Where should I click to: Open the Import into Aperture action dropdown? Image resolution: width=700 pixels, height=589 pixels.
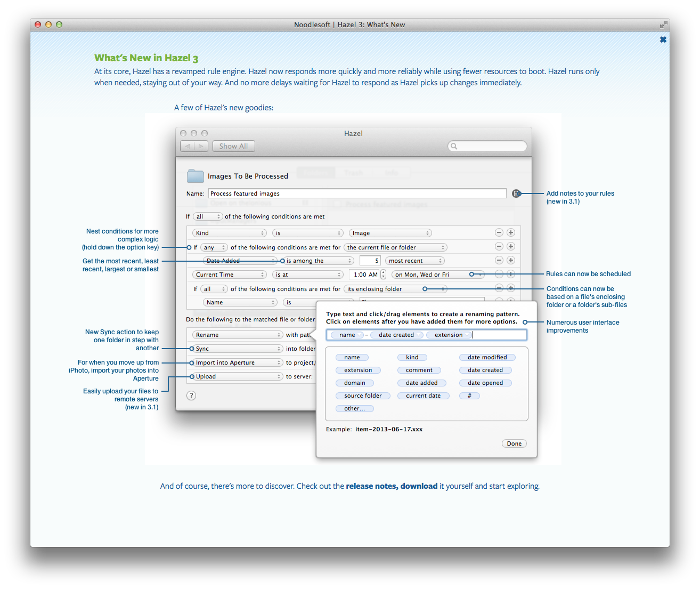pos(238,362)
